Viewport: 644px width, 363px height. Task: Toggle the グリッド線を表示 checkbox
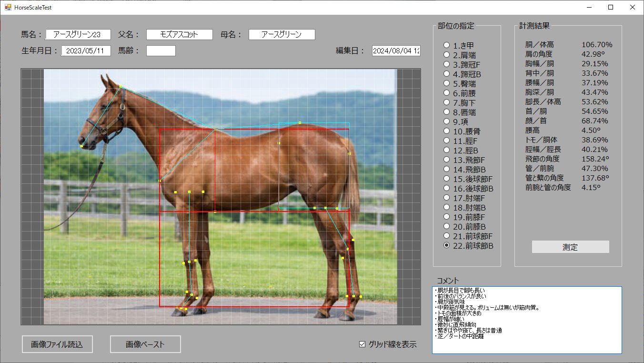(362, 344)
